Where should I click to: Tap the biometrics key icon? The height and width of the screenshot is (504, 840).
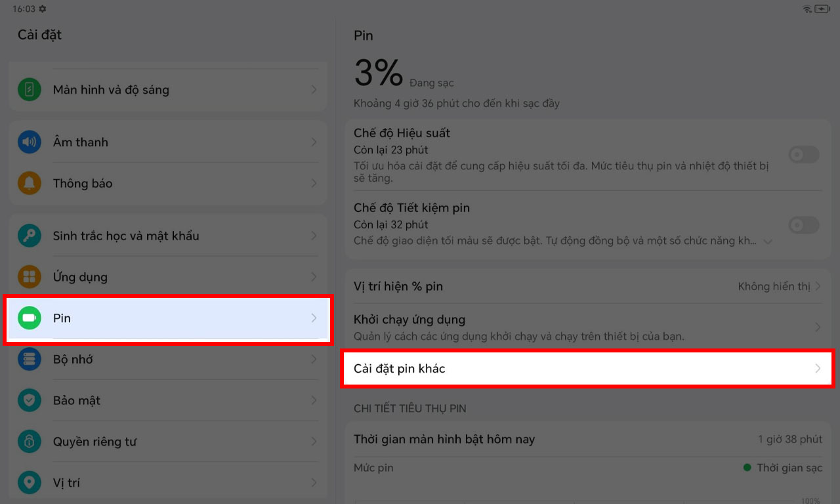coord(30,236)
